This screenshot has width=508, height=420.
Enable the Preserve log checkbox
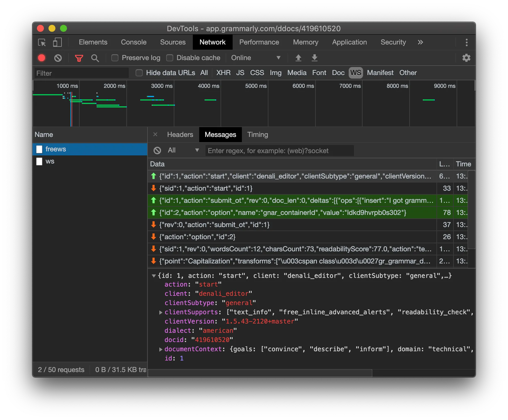[x=115, y=58]
